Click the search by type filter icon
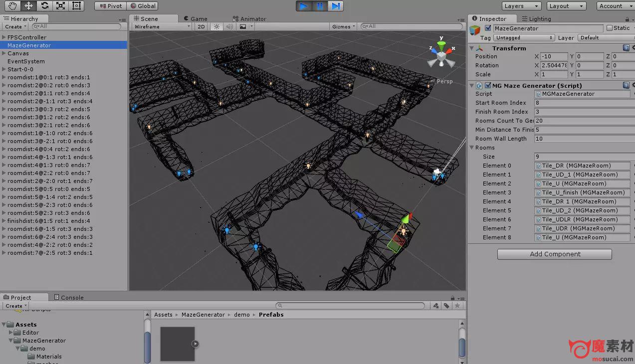Screen dimensions: 635x364 (x=436, y=306)
